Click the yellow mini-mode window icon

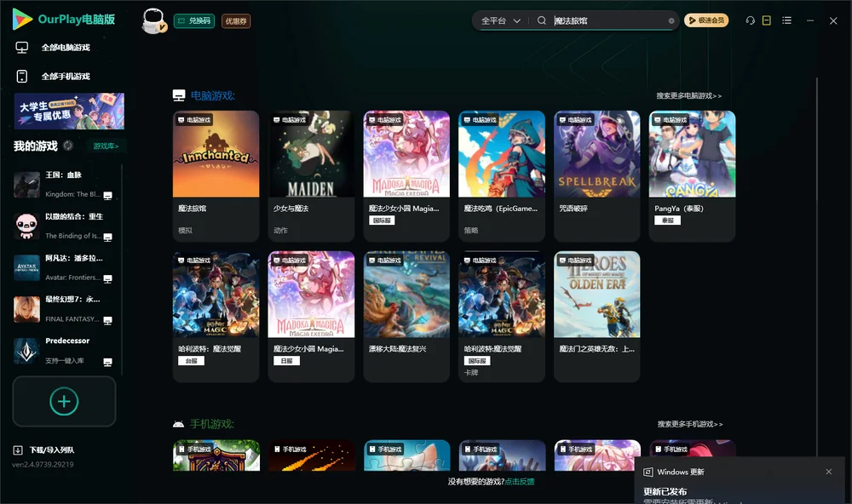tap(767, 20)
